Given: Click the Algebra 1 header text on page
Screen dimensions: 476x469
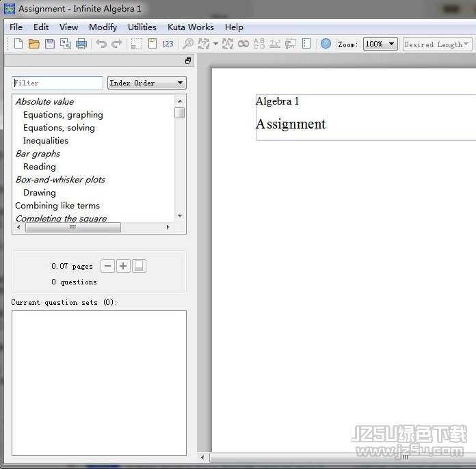Looking at the screenshot, I should [277, 101].
